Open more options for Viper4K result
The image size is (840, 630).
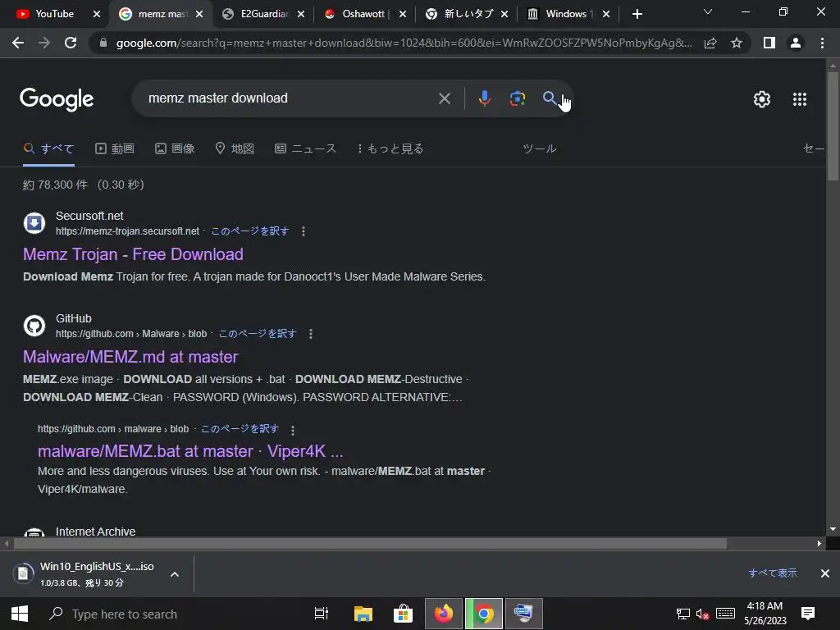pyautogui.click(x=293, y=430)
